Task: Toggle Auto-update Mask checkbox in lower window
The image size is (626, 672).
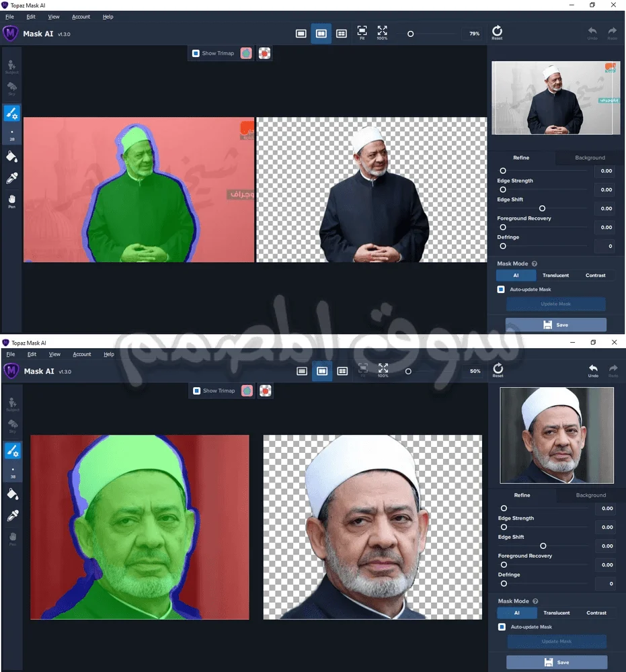Action: 501,626
